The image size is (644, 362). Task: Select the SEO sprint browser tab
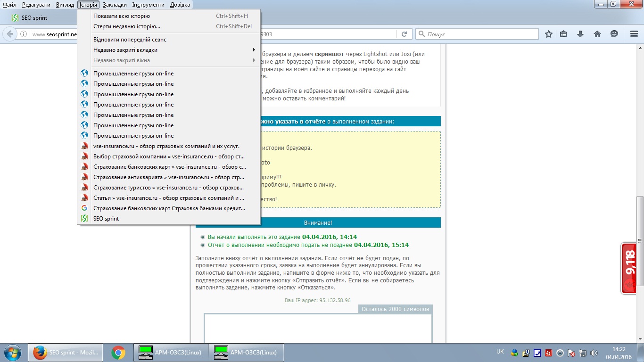click(x=42, y=18)
